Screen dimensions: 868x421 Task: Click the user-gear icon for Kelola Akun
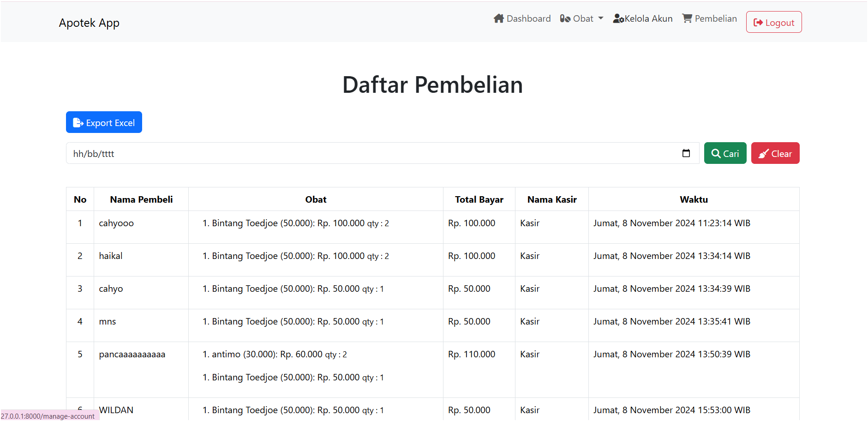[618, 18]
